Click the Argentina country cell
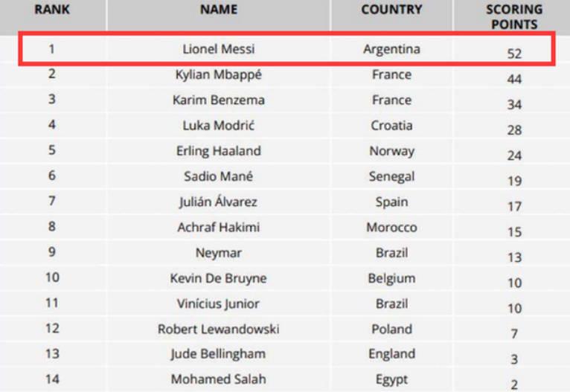The height and width of the screenshot is (392, 570). pos(391,50)
